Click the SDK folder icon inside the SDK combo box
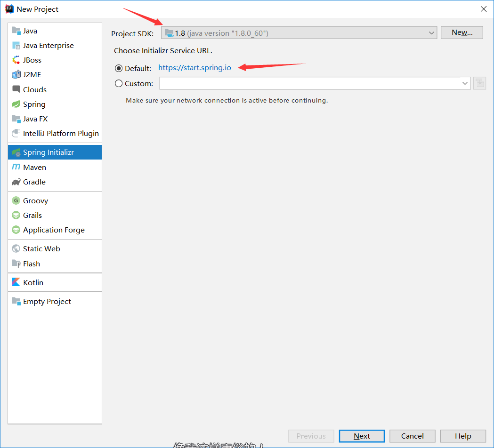Viewport: 494px width, 448px height. pos(169,33)
